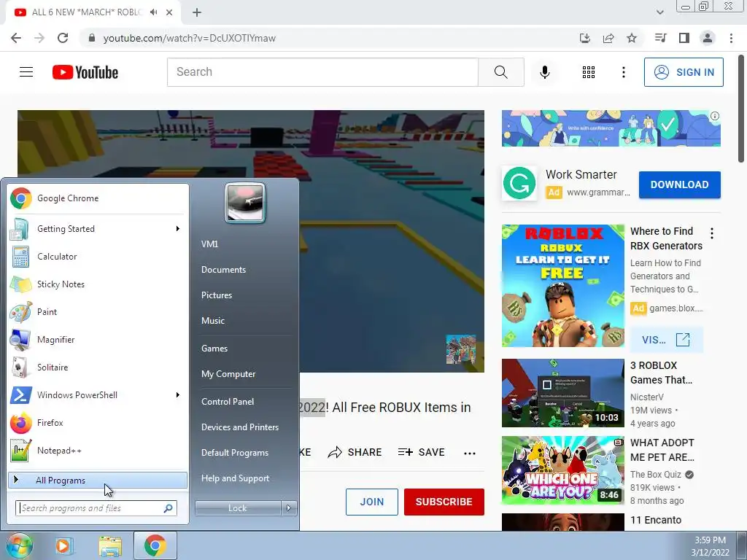
Task: Reload the YouTube page
Action: (63, 38)
